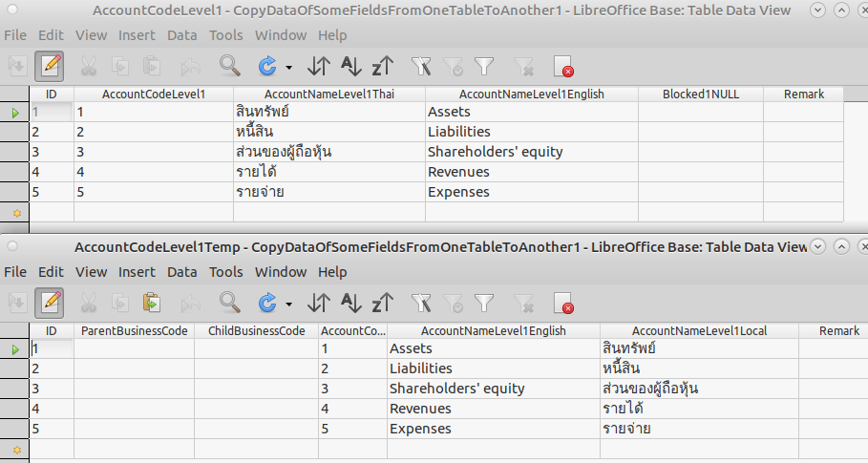
Task: Click Undo icon in AccountCodeLevel1Temp window
Action: coord(190,304)
